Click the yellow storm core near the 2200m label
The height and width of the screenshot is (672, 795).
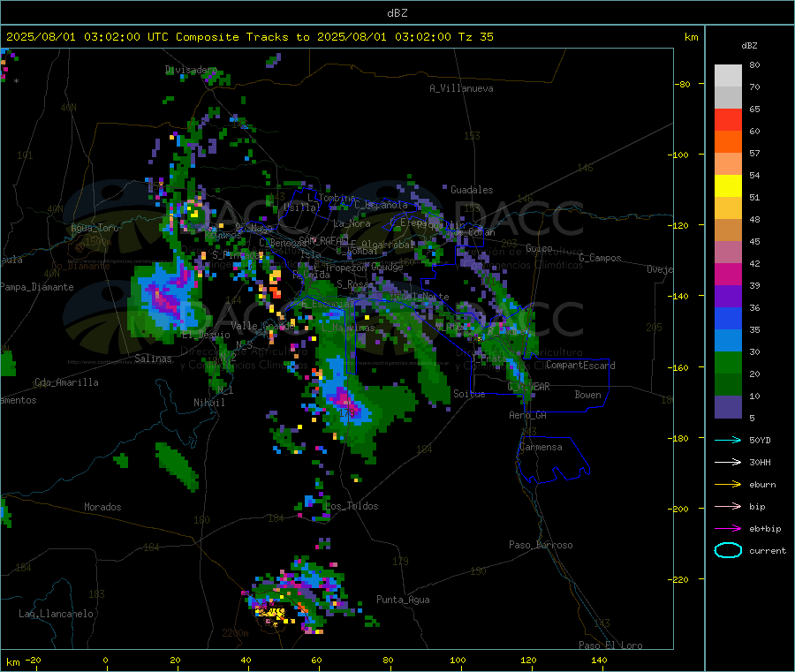click(x=272, y=614)
